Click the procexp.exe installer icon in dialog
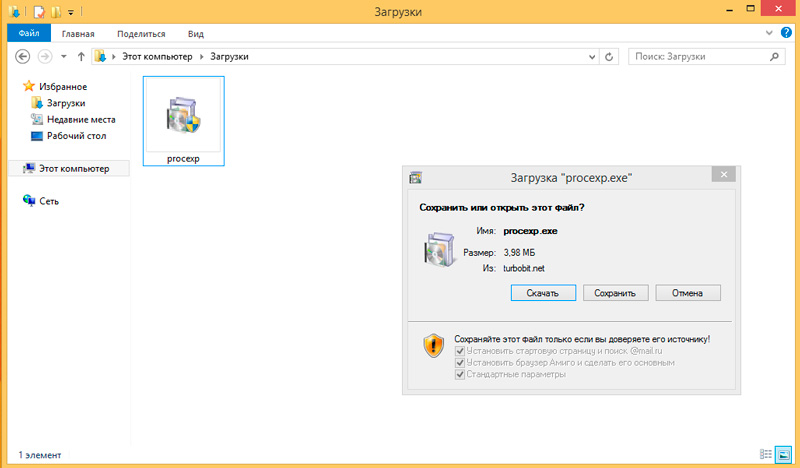Screen dimensions: 800x468 [x=440, y=249]
